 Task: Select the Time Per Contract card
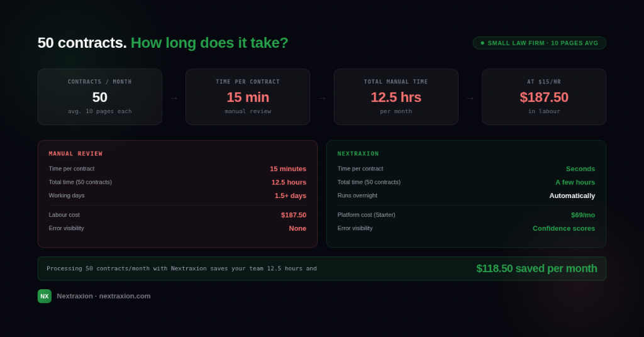[248, 97]
